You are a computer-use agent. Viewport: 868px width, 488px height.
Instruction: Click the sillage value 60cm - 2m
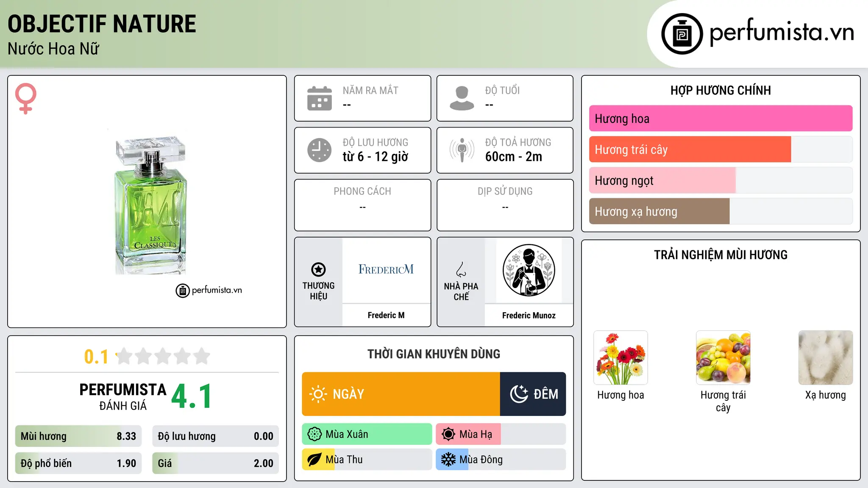point(514,157)
